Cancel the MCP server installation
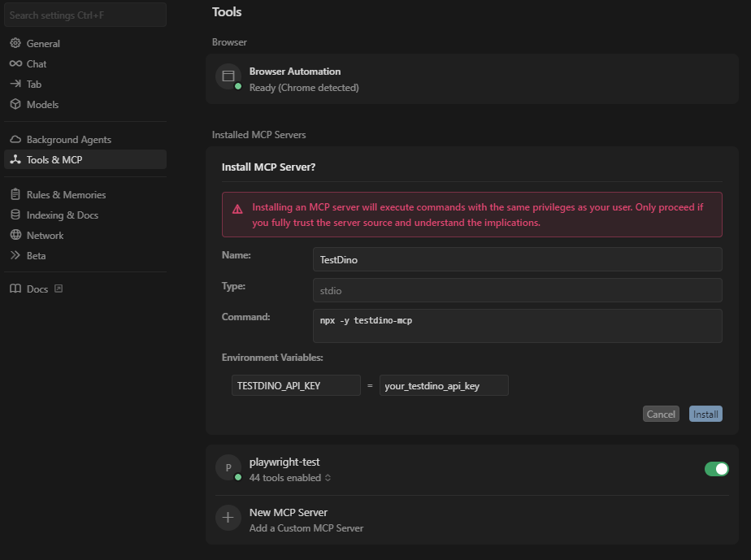Image resolution: width=751 pixels, height=560 pixels. [660, 414]
